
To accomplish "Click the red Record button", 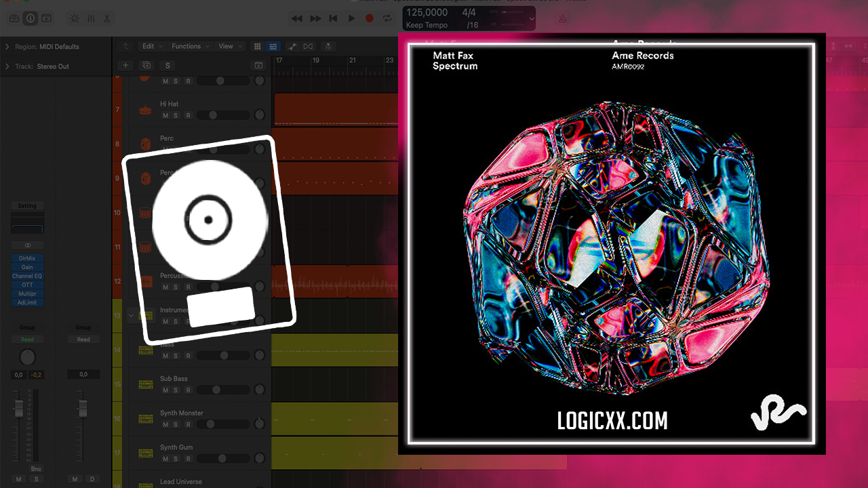I will pyautogui.click(x=370, y=18).
